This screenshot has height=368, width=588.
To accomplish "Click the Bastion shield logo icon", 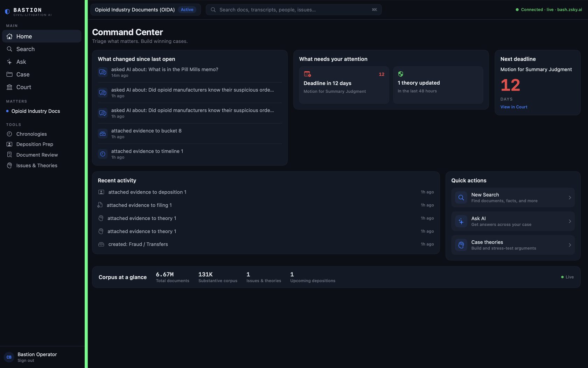I will pyautogui.click(x=7, y=12).
